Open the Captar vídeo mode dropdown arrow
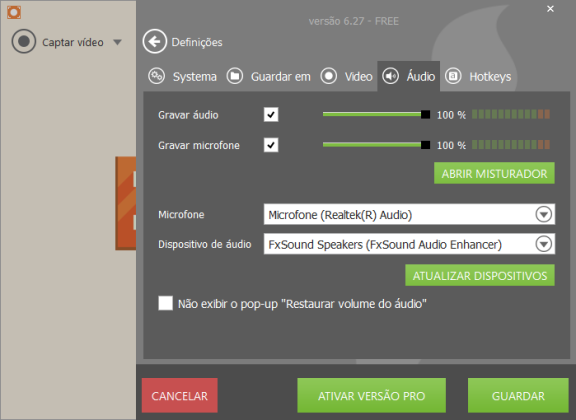Screen dimensions: 576x420 click(118, 42)
